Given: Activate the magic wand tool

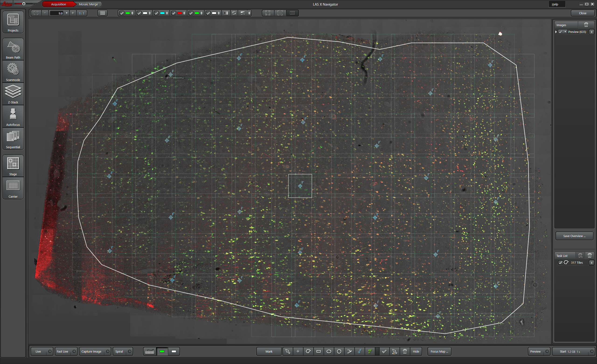Looking at the screenshot, I should click(349, 351).
